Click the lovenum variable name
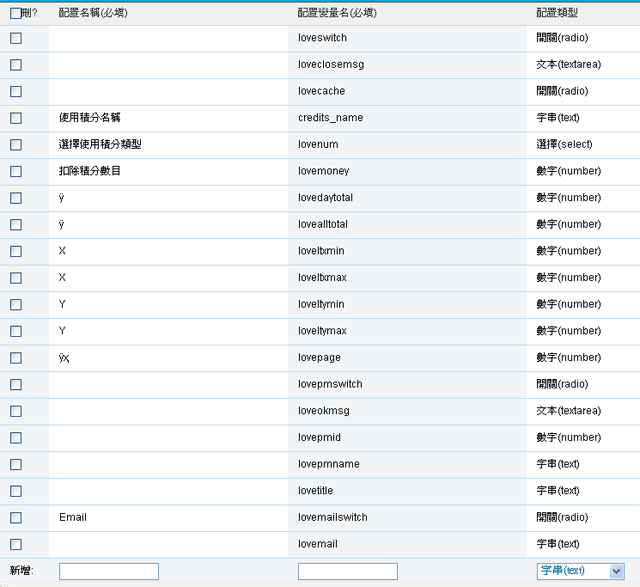Viewport: 640px width, 587px height. pyautogui.click(x=318, y=145)
